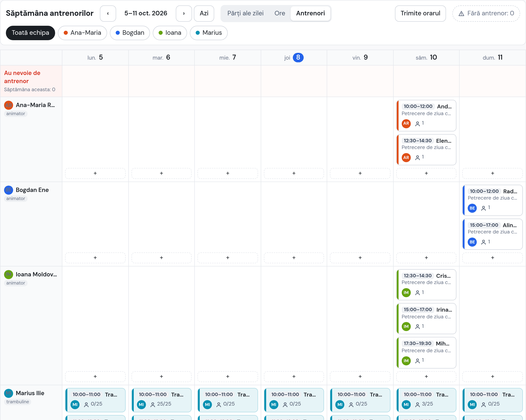Filter by Marius trainer chip
The height and width of the screenshot is (420, 526).
pyautogui.click(x=209, y=33)
